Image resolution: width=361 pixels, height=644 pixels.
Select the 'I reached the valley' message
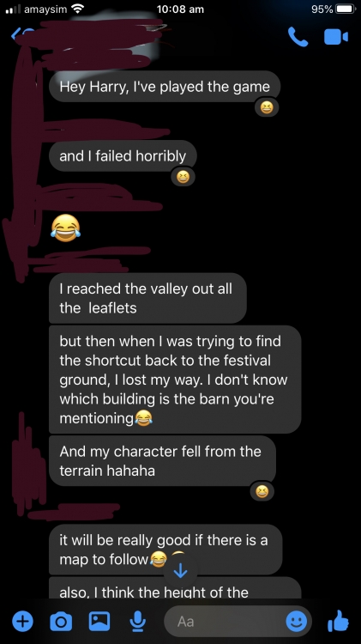(x=147, y=298)
